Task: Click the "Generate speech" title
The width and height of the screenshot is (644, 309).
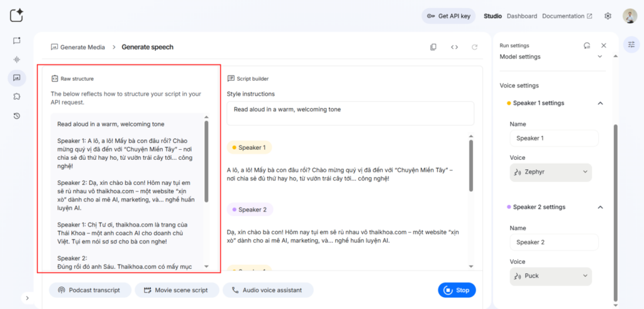Action: 147,47
